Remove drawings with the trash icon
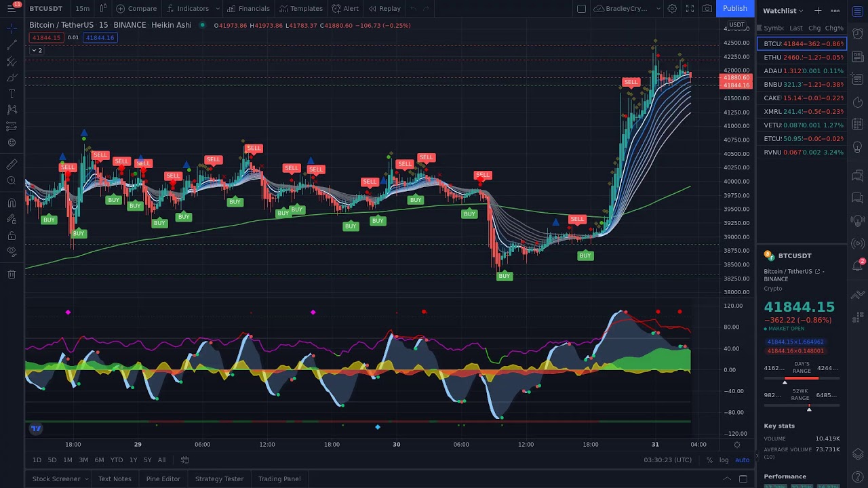Screen dimensions: 868x488 tap(12, 274)
